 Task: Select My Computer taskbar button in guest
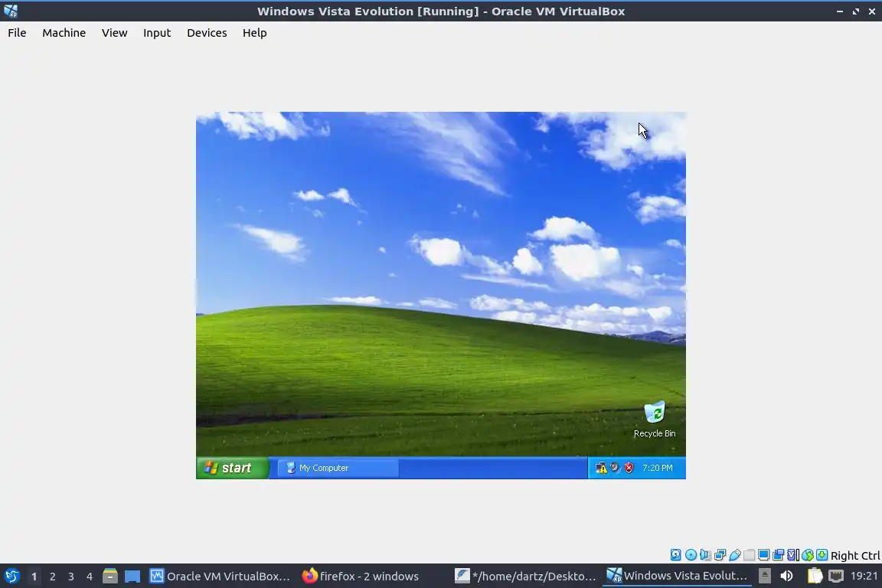click(338, 468)
